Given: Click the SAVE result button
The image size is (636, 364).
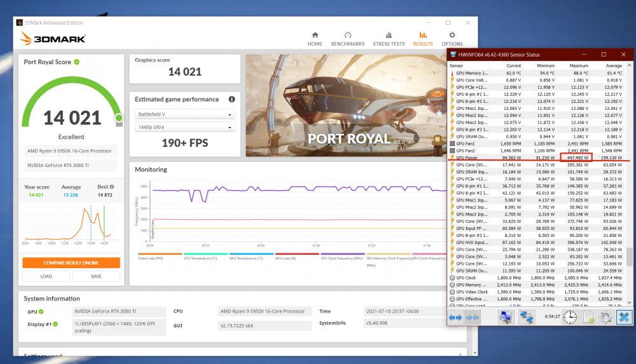Looking at the screenshot, I should 96,276.
